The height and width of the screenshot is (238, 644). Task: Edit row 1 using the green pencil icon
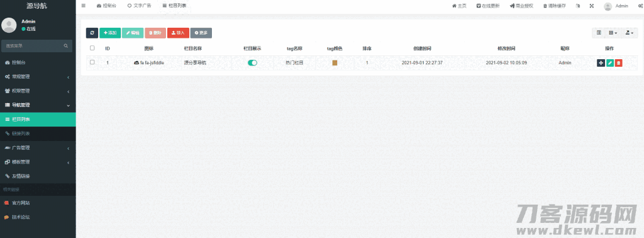[610, 63]
